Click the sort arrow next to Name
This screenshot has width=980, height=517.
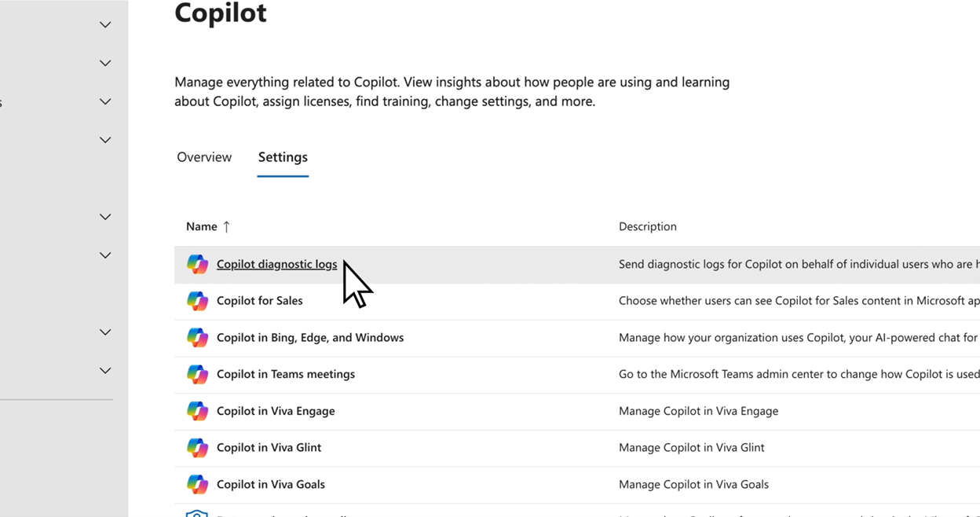pos(227,226)
